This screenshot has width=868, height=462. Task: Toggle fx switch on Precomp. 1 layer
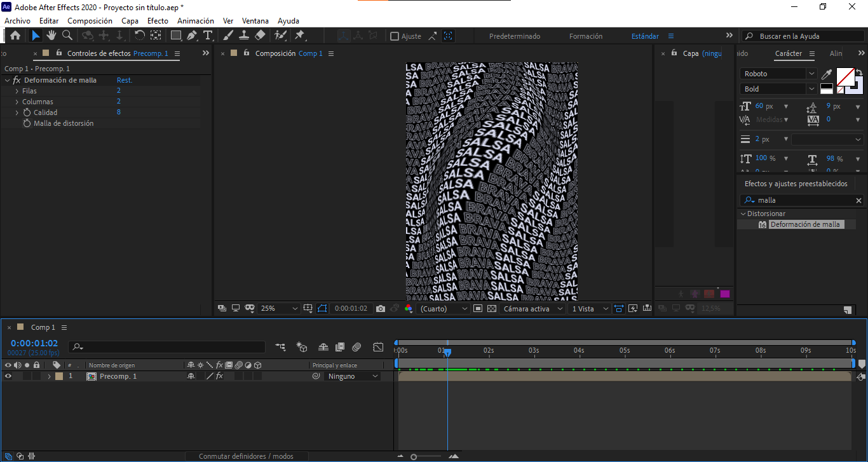point(219,376)
